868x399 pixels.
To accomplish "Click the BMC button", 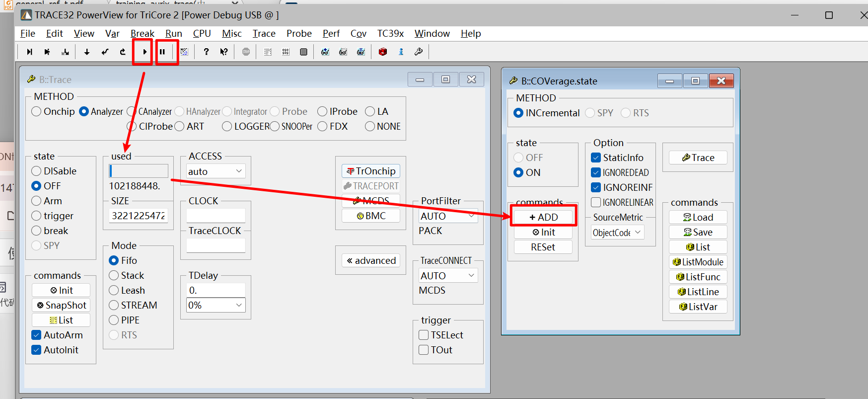I will [x=370, y=216].
